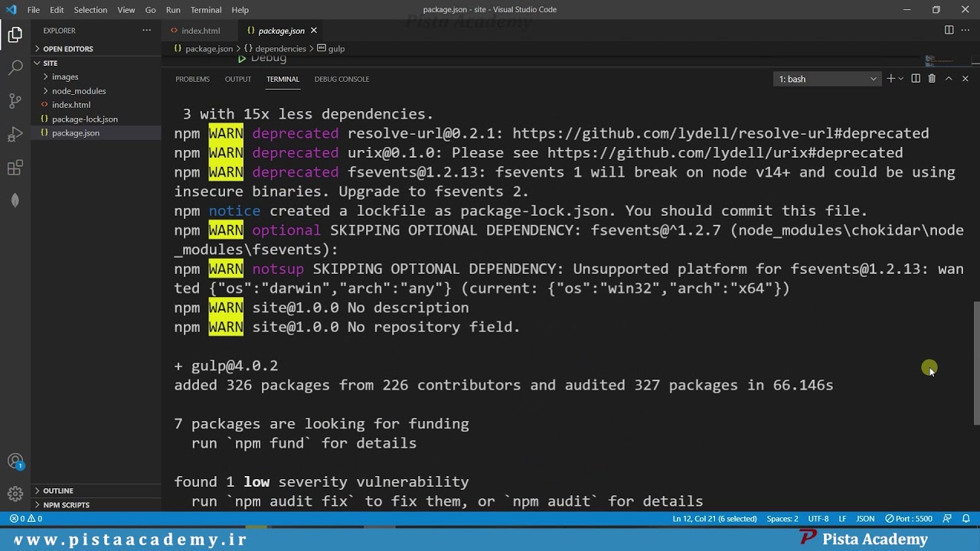Kill the terminal with trash icon
Screen dimensions: 980x551
[932, 79]
